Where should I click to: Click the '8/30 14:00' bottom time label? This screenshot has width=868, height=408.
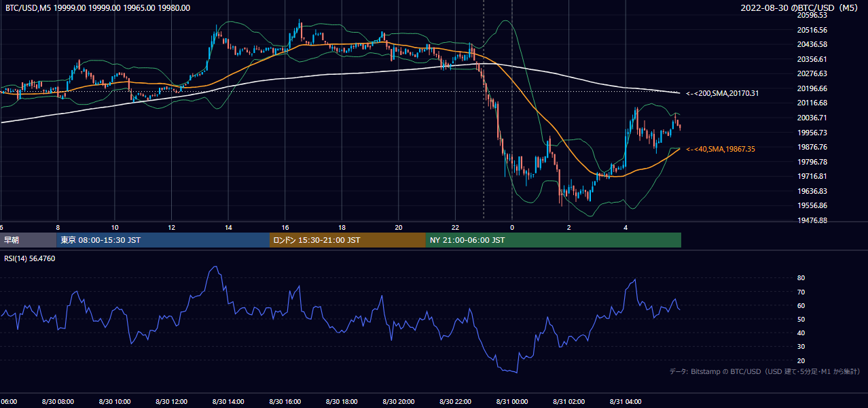coord(228,402)
